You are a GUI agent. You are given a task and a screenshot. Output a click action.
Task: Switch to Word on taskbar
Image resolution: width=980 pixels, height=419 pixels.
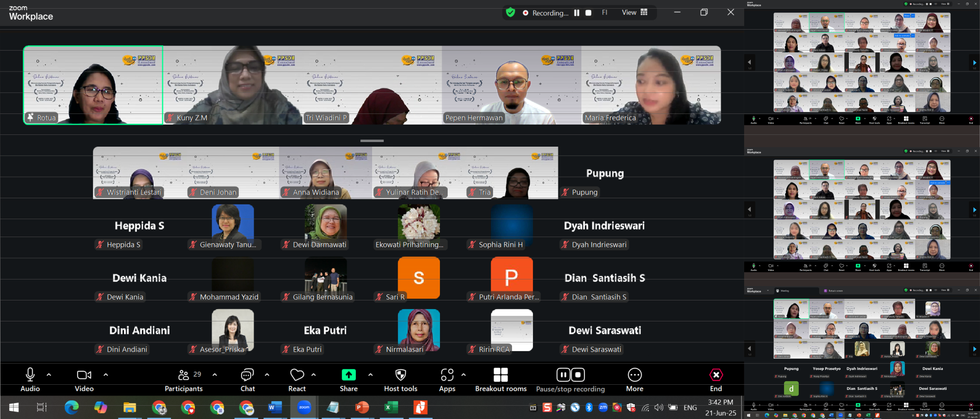(275, 407)
